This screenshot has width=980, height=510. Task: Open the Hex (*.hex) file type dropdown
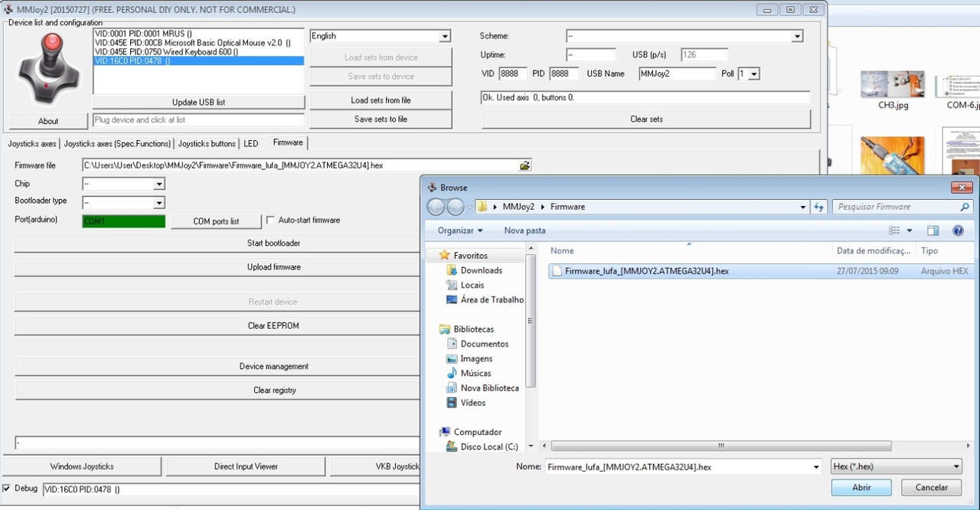897,466
